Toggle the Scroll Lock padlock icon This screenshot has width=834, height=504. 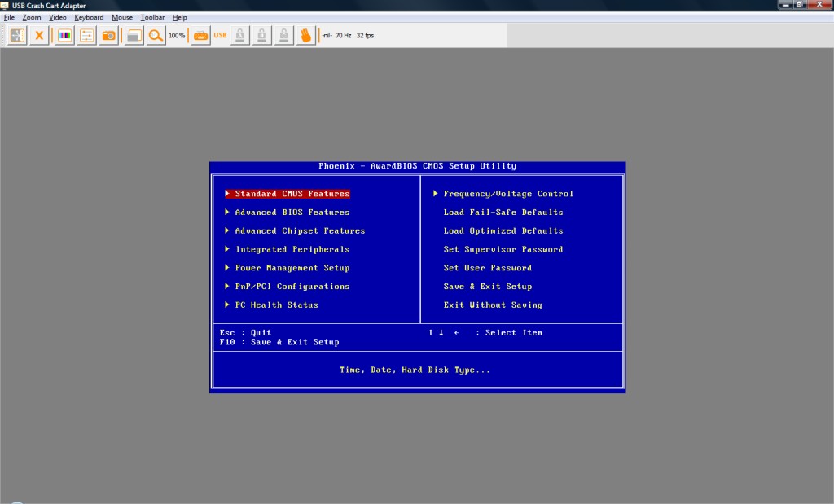pyautogui.click(x=283, y=36)
